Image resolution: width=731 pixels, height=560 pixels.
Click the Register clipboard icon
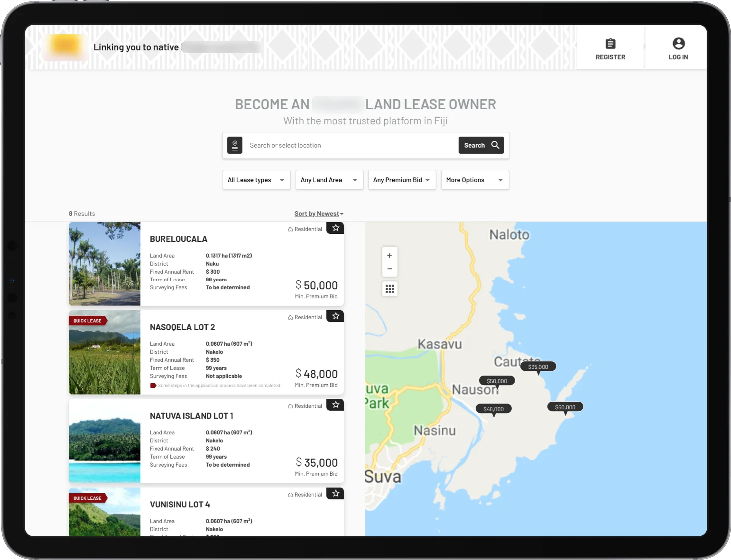click(x=610, y=43)
